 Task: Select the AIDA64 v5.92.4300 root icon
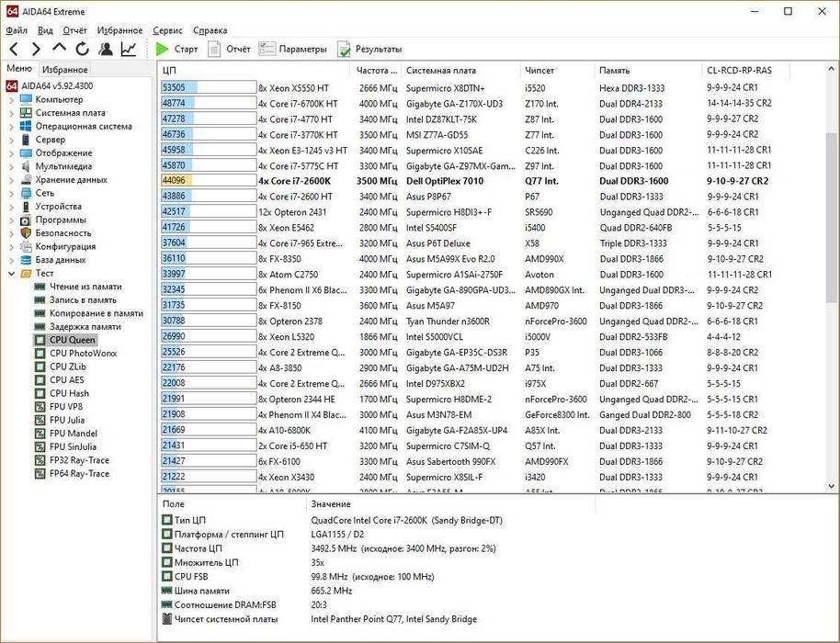click(11, 85)
